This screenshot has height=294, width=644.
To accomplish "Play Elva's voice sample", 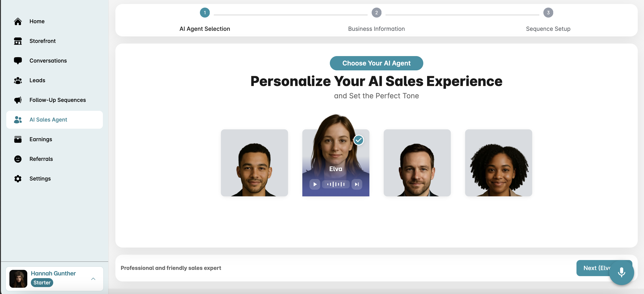I will (x=315, y=184).
